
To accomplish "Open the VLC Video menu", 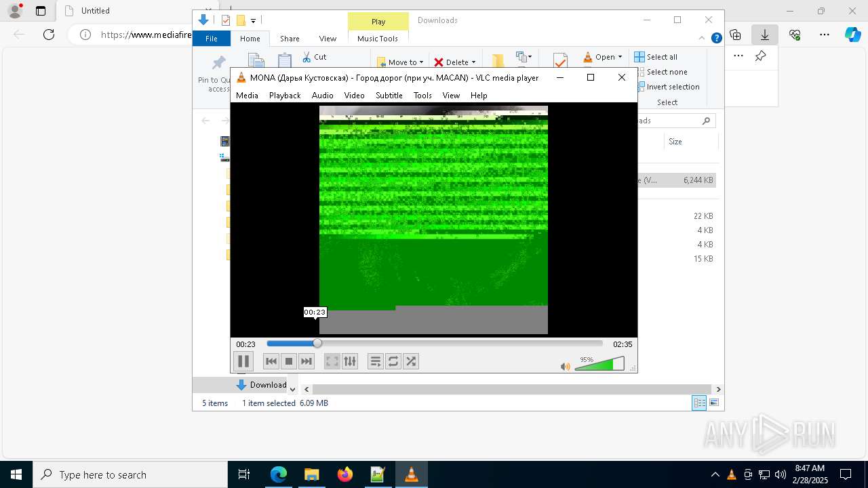I will [354, 96].
